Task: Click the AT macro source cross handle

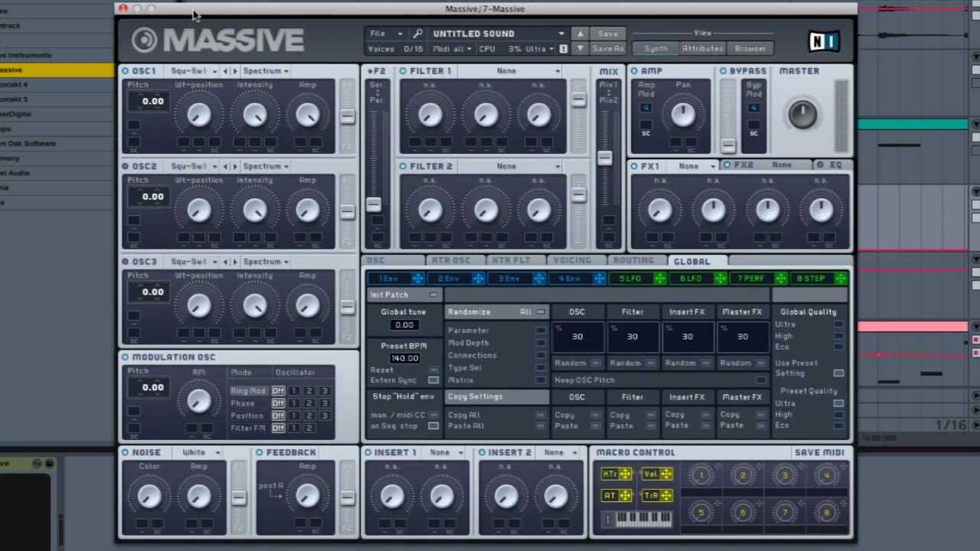Action: tap(626, 496)
